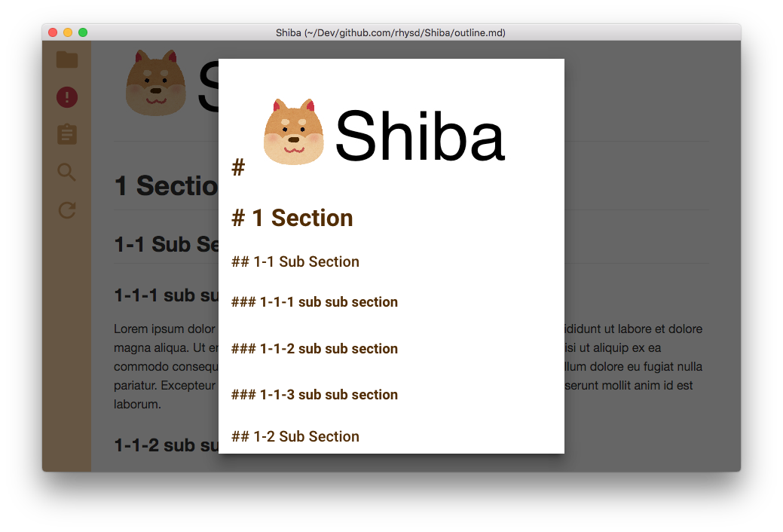Select '### 1-1-3 sub sub section' entry
This screenshot has height=532, width=783.
click(x=314, y=395)
